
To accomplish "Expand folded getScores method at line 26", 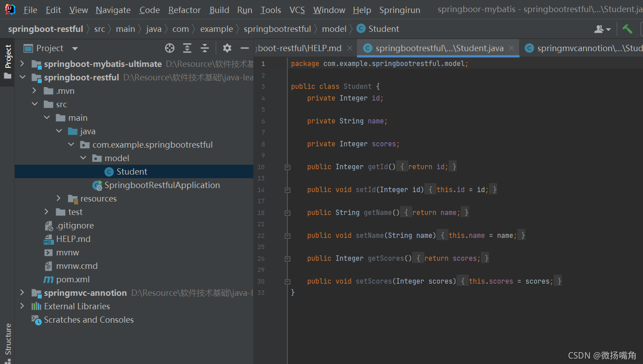I will [x=287, y=259].
